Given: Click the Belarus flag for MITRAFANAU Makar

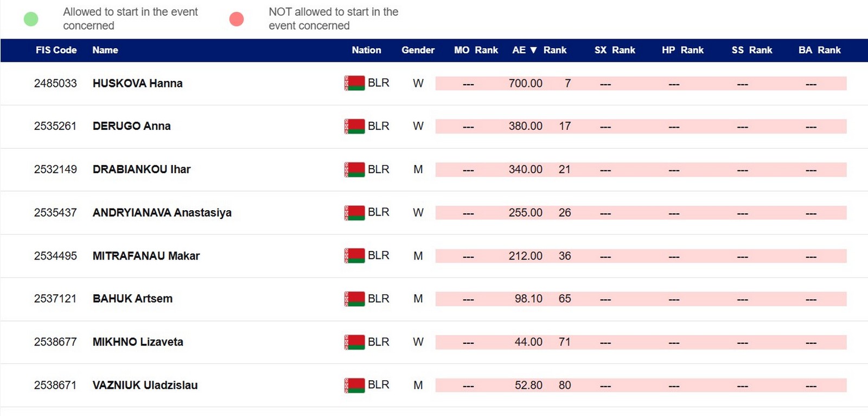Looking at the screenshot, I should [x=354, y=255].
